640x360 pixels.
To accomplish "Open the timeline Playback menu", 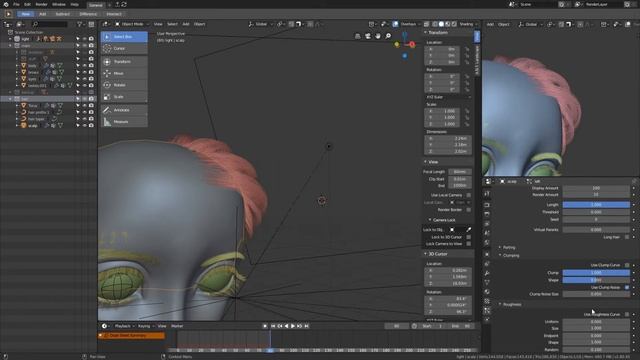I will coord(123,326).
